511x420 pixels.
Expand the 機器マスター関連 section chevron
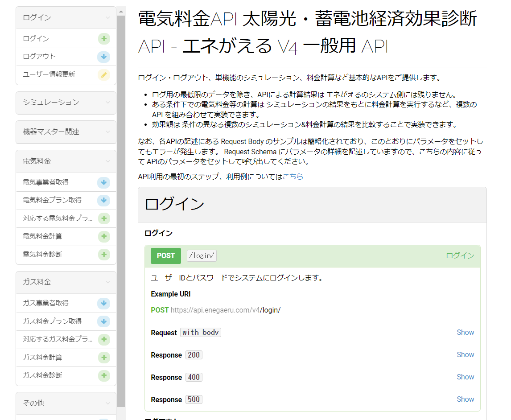(107, 132)
